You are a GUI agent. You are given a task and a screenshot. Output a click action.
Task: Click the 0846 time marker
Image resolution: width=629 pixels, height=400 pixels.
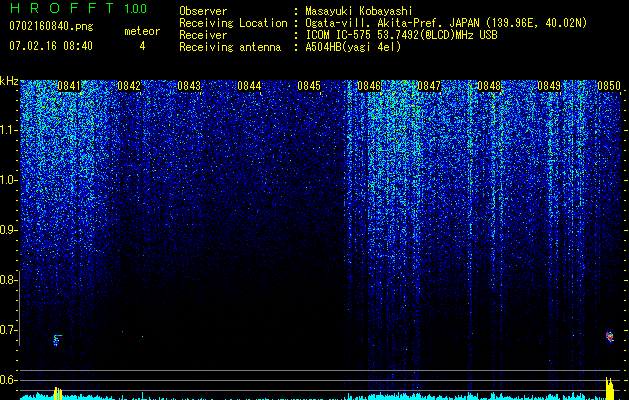tap(369, 86)
